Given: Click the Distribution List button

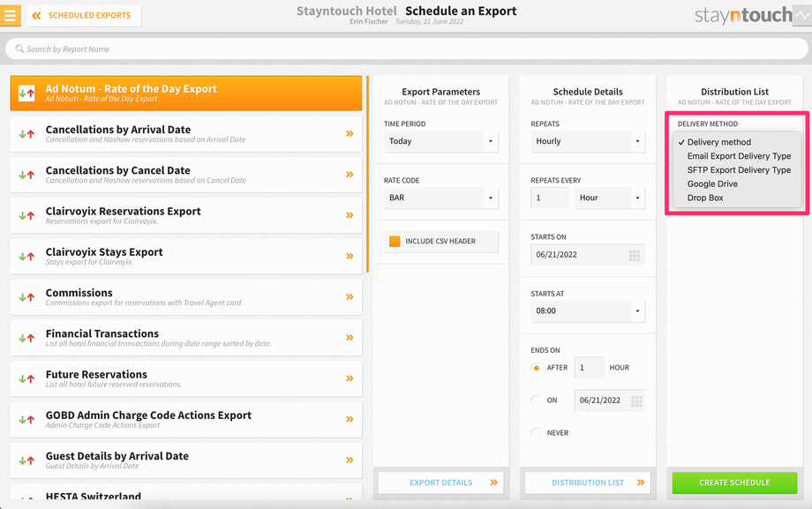Looking at the screenshot, I should (588, 483).
